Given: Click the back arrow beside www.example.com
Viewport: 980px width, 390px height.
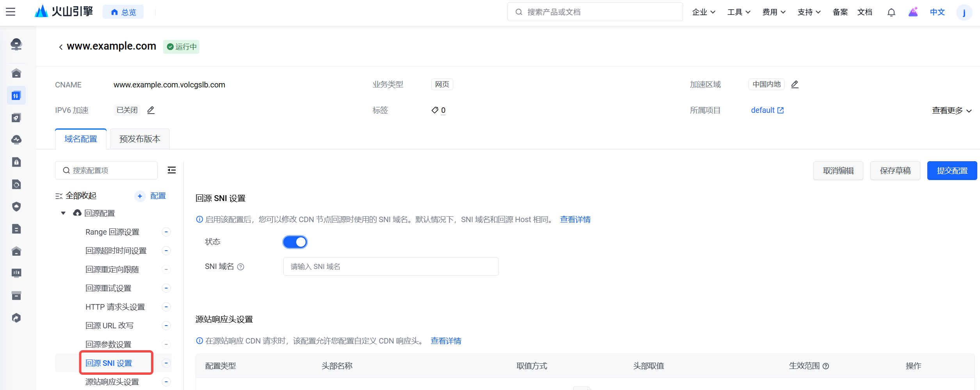Looking at the screenshot, I should (60, 47).
